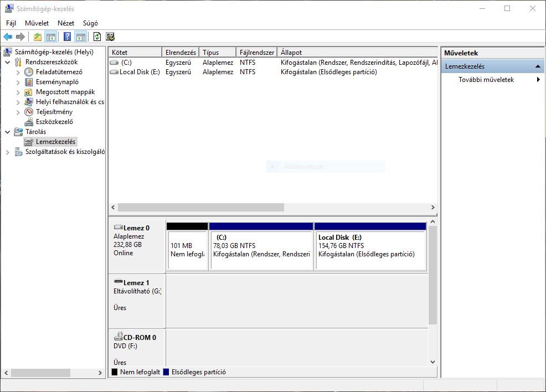This screenshot has height=392, width=546.
Task: Open the Nézet menu
Action: tap(66, 23)
